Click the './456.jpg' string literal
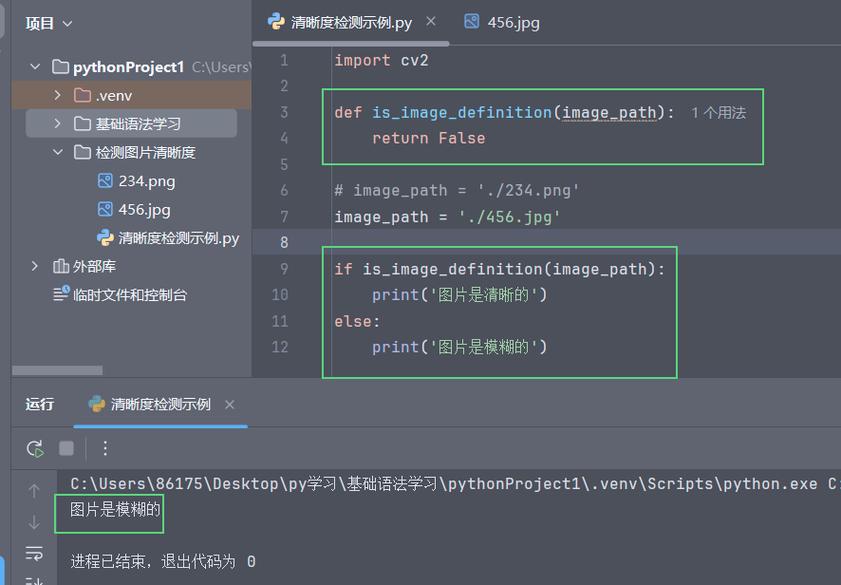The width and height of the screenshot is (841, 585). [x=509, y=217]
